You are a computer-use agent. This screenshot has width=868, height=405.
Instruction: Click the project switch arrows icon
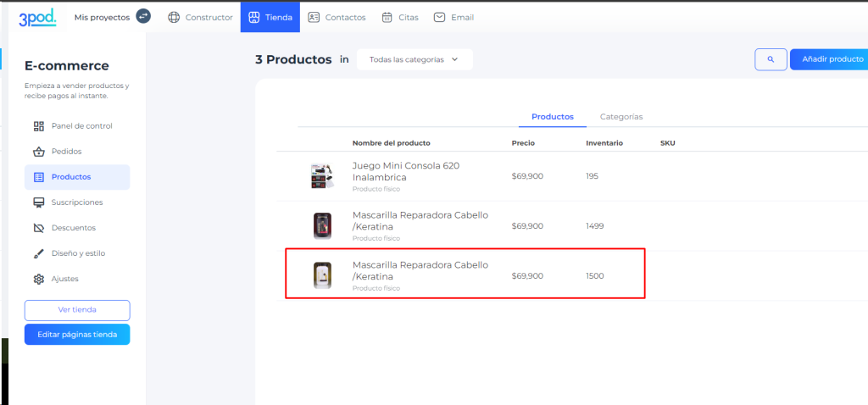(x=143, y=17)
